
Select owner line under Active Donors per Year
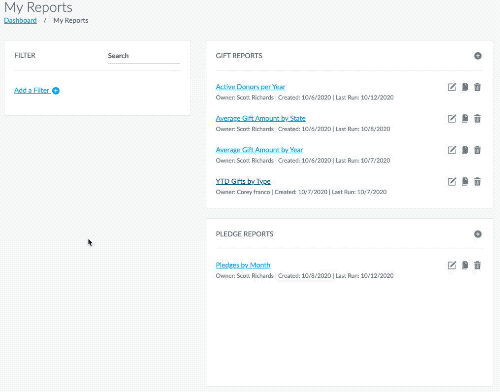pyautogui.click(x=305, y=98)
